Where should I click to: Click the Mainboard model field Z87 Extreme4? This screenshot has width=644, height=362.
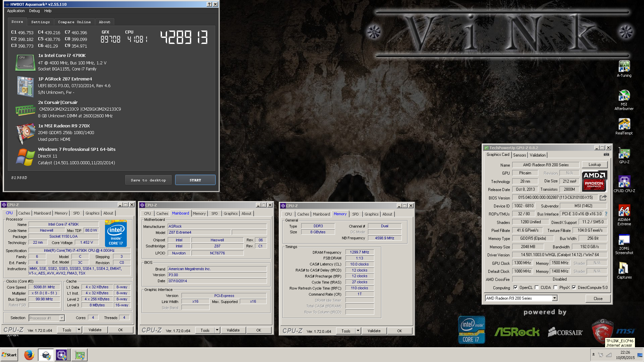199,232
